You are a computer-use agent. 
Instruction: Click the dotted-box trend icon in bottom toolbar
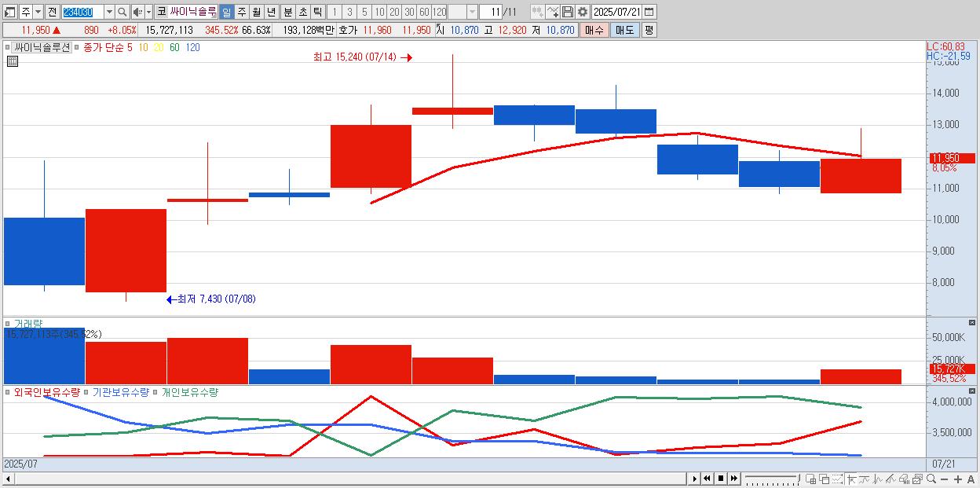pyautogui.click(x=837, y=479)
